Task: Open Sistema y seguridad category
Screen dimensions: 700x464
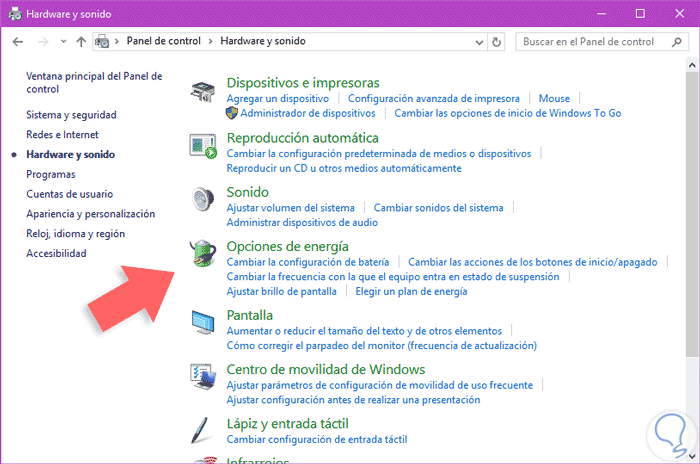Action: click(x=71, y=115)
